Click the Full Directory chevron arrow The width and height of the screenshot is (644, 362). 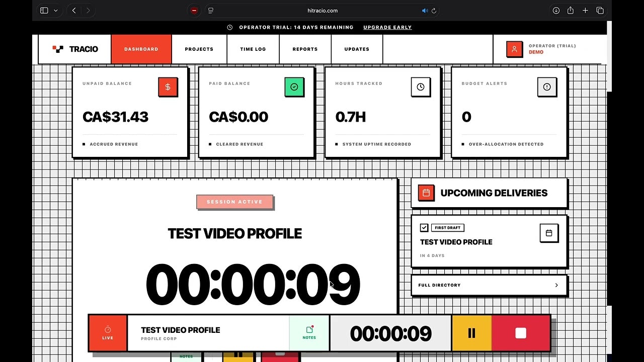click(x=556, y=285)
